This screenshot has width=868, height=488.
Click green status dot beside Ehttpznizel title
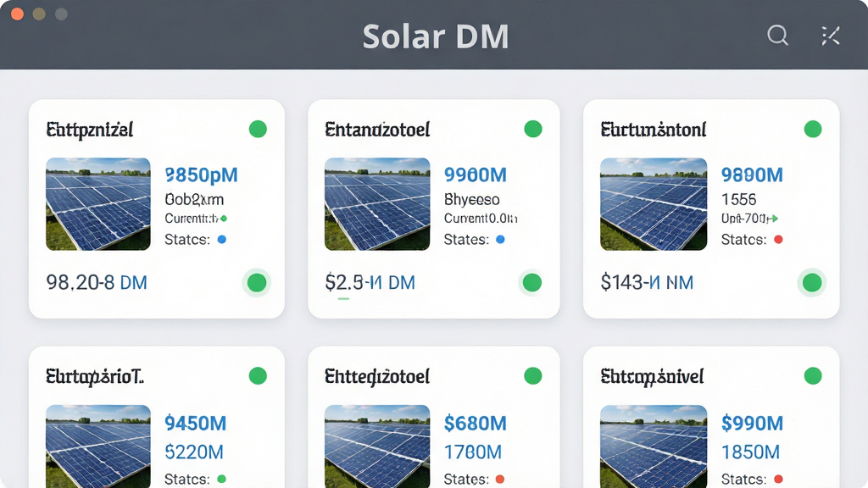click(x=258, y=129)
